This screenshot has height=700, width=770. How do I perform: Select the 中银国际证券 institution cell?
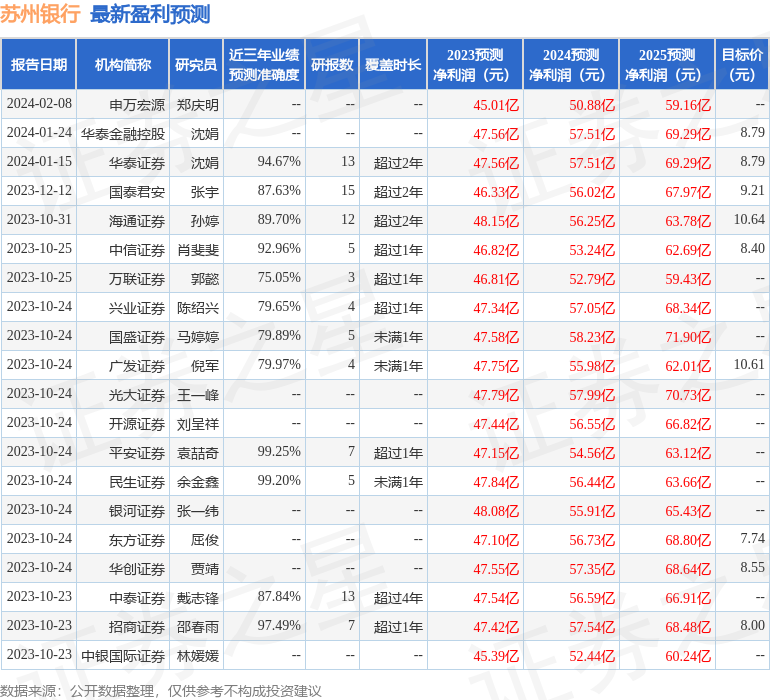point(123,655)
